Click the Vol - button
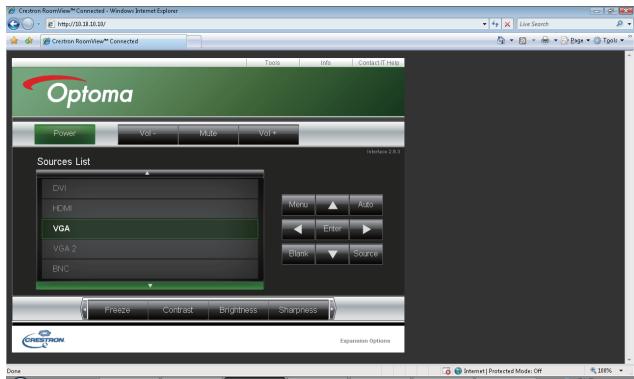This screenshot has height=379, width=634. pyautogui.click(x=148, y=134)
